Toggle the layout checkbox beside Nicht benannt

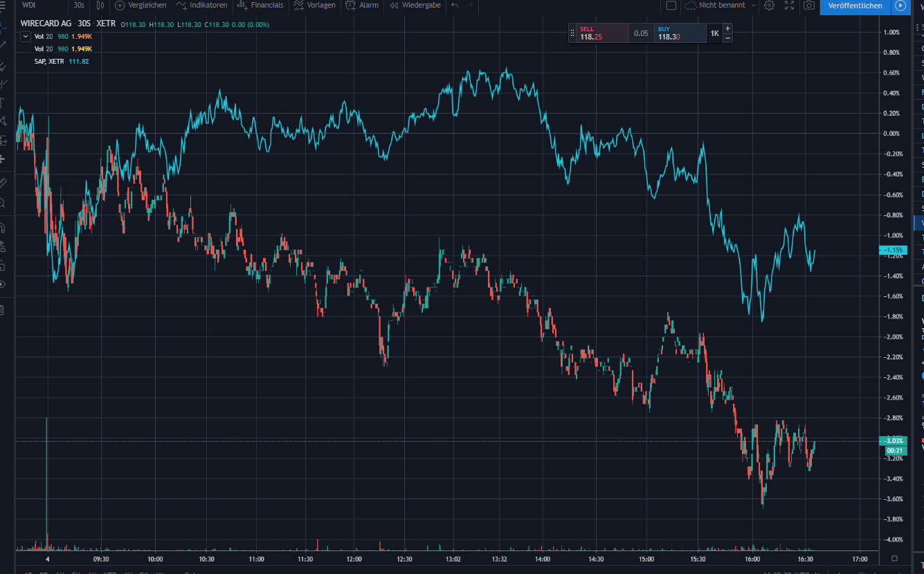pyautogui.click(x=669, y=6)
